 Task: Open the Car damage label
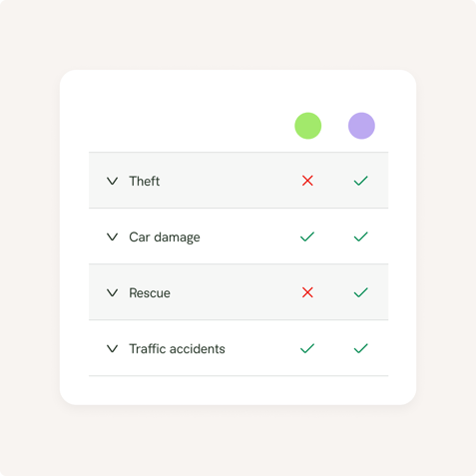165,238
